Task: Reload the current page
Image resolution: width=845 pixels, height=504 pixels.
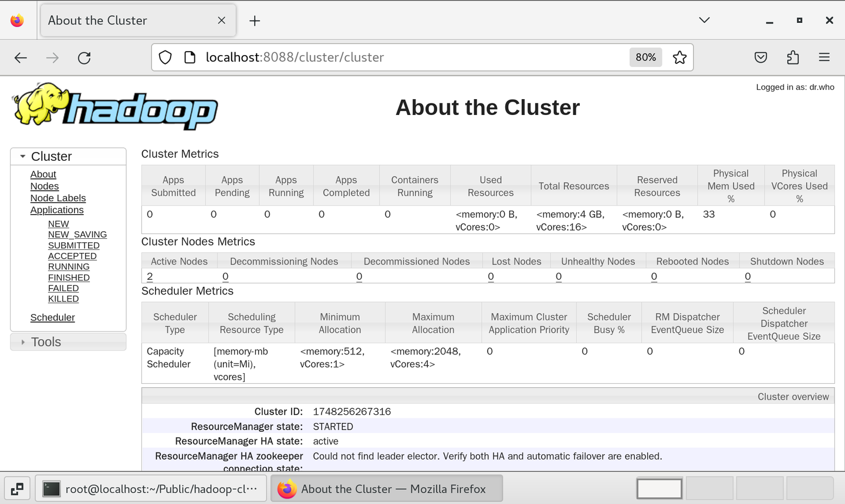Action: 84,57
